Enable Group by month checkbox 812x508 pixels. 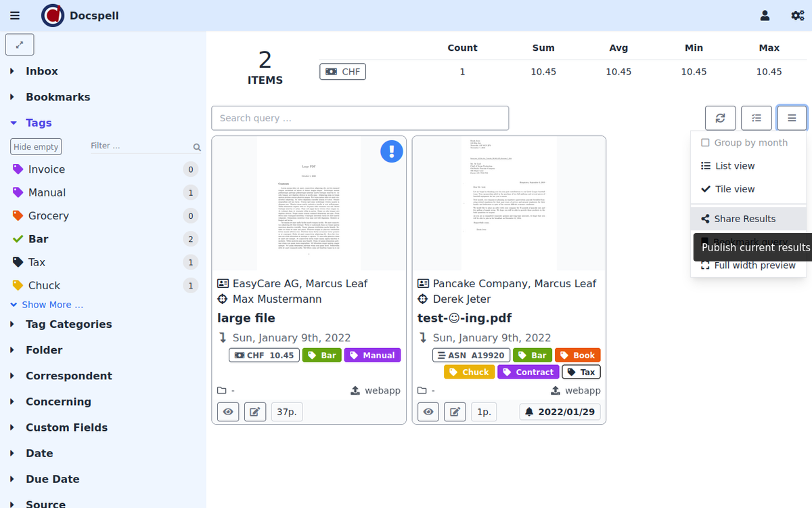(x=705, y=143)
